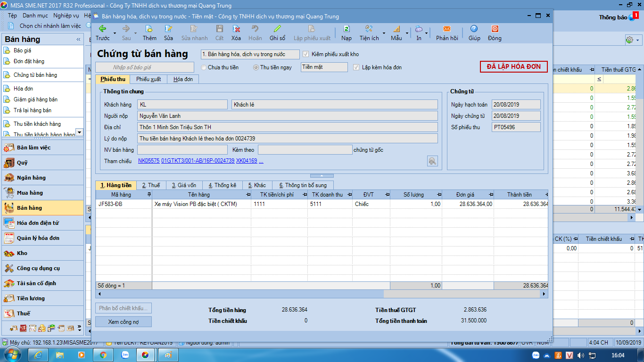Collapse the Bán hàng sidebar panel chevron

[78, 40]
